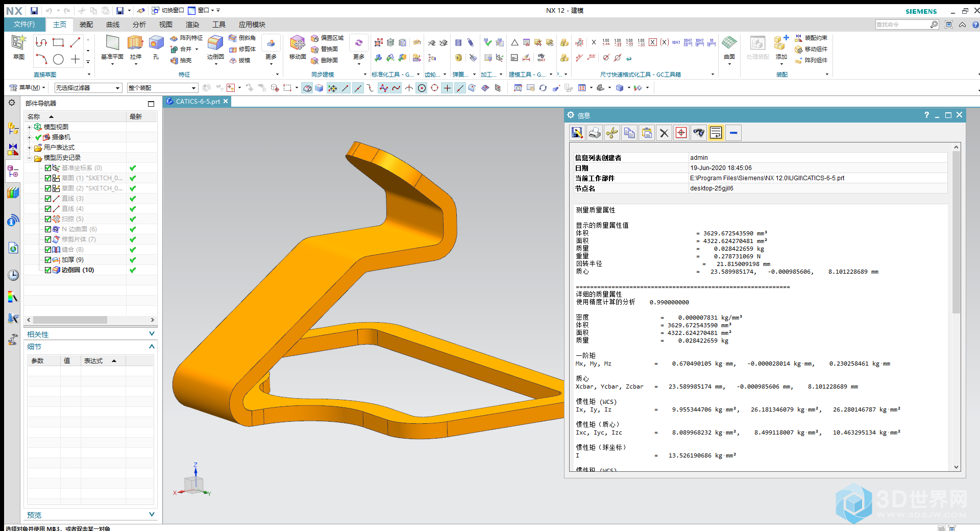Click the 阵列组件 pattern component button
The image size is (980, 531).
point(811,60)
